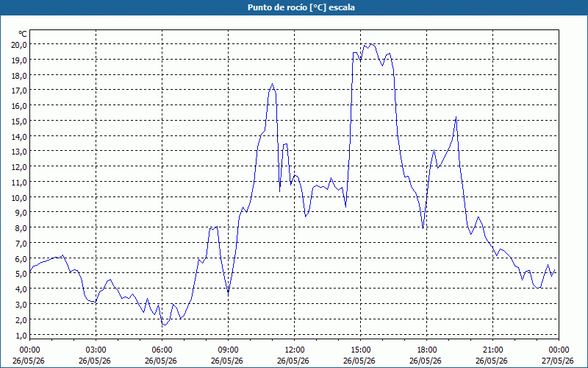588x368 pixels.
Task: Select the 13,0 axis label
Action: 19,152
